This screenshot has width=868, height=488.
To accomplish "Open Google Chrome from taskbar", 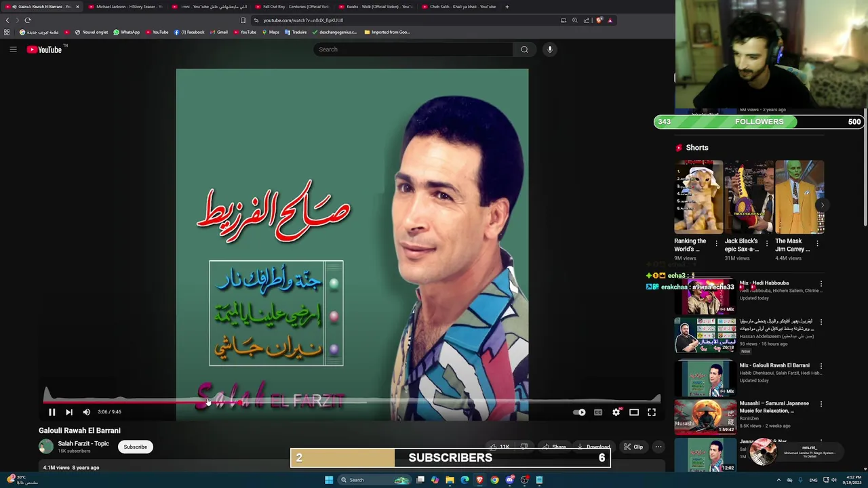I will 494,480.
